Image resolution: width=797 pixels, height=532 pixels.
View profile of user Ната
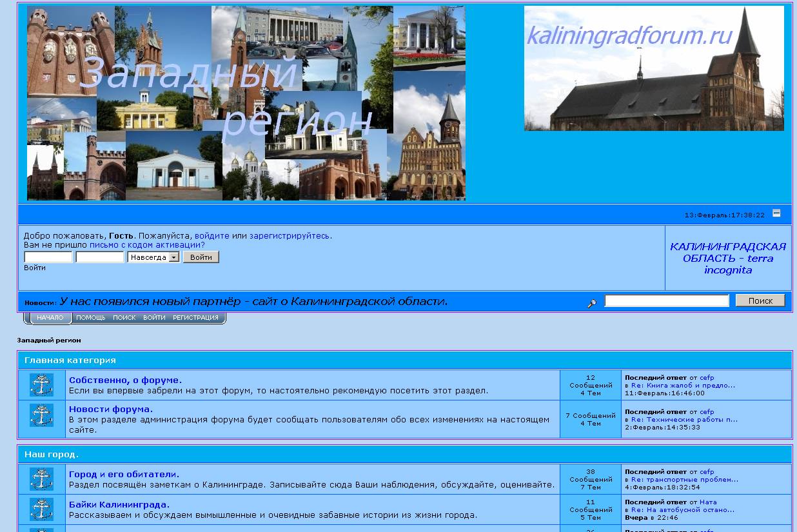coord(708,502)
